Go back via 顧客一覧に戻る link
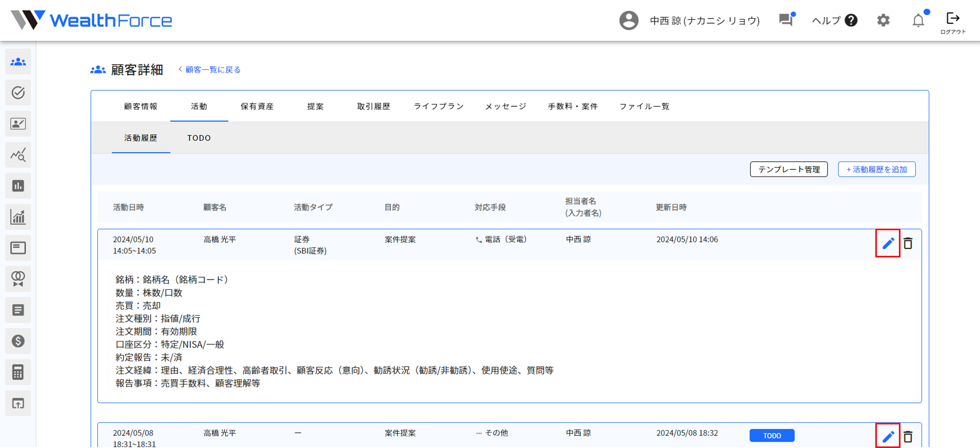 (213, 70)
